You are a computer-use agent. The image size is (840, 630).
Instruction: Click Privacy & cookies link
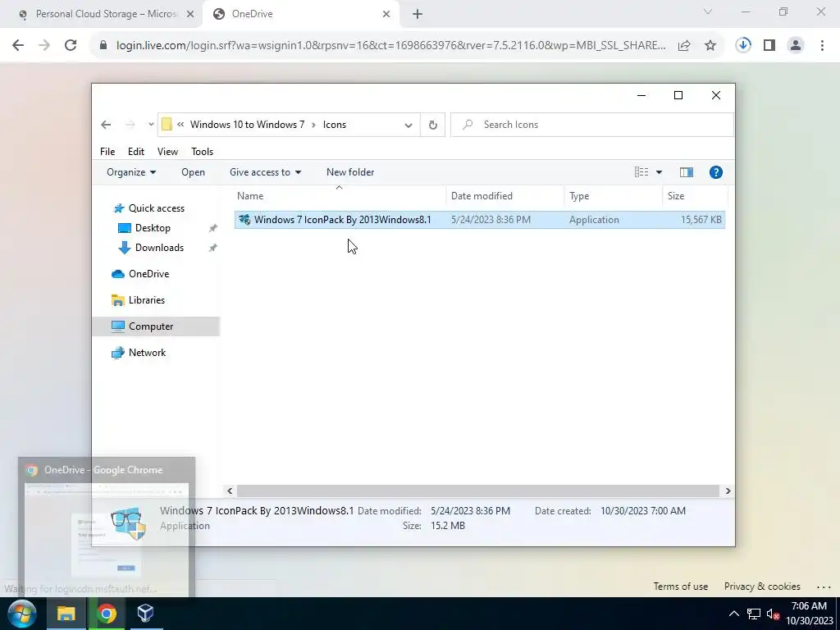pyautogui.click(x=762, y=587)
